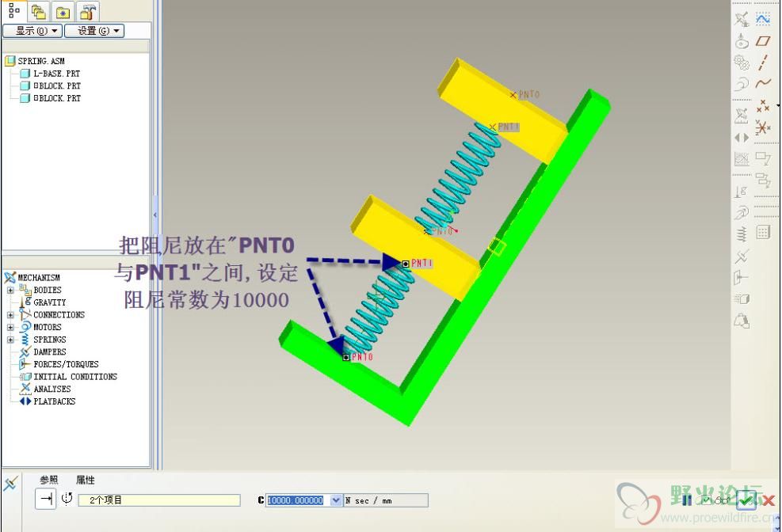Click the N sec / mm units field
Viewport: 782px width, 532px height.
pyautogui.click(x=386, y=500)
